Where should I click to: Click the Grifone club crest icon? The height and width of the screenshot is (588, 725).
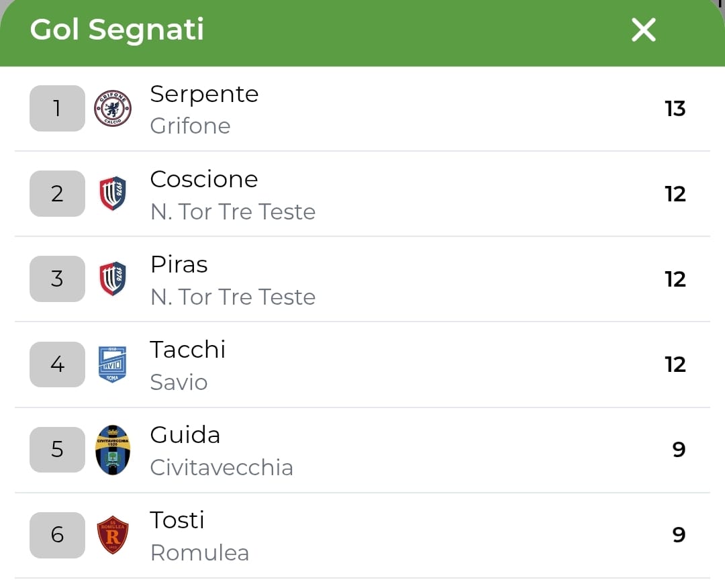(x=113, y=109)
